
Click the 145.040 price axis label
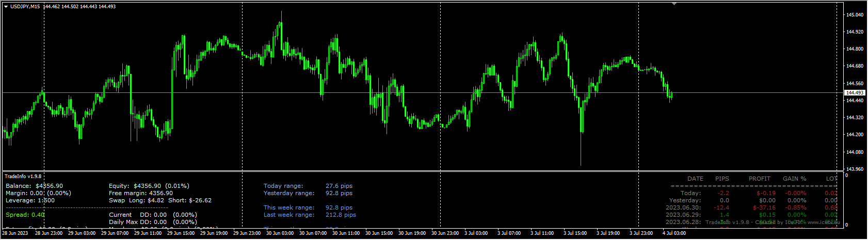855,15
